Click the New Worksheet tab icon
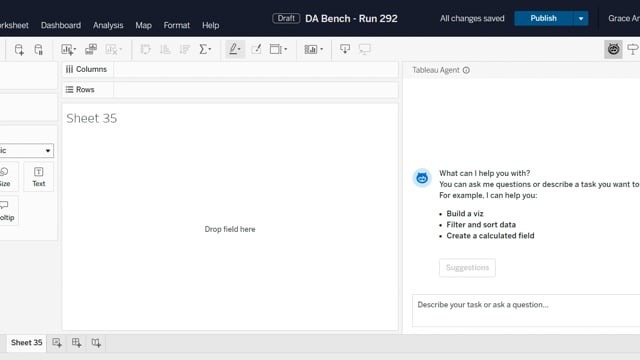The height and width of the screenshot is (360, 640). coord(57,343)
